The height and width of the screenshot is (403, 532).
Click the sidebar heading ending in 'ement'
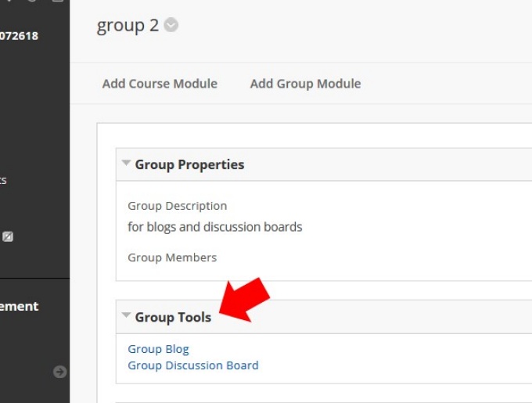tap(19, 307)
